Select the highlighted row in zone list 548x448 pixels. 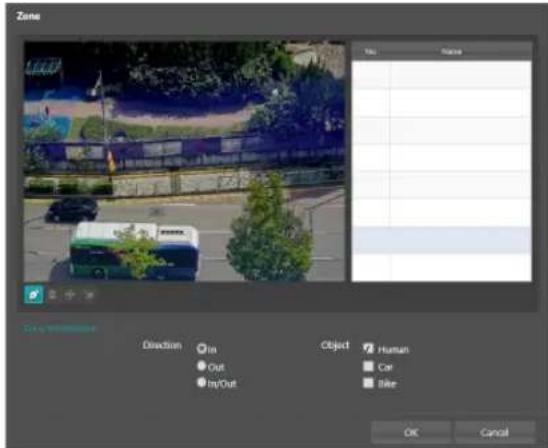pyautogui.click(x=442, y=240)
